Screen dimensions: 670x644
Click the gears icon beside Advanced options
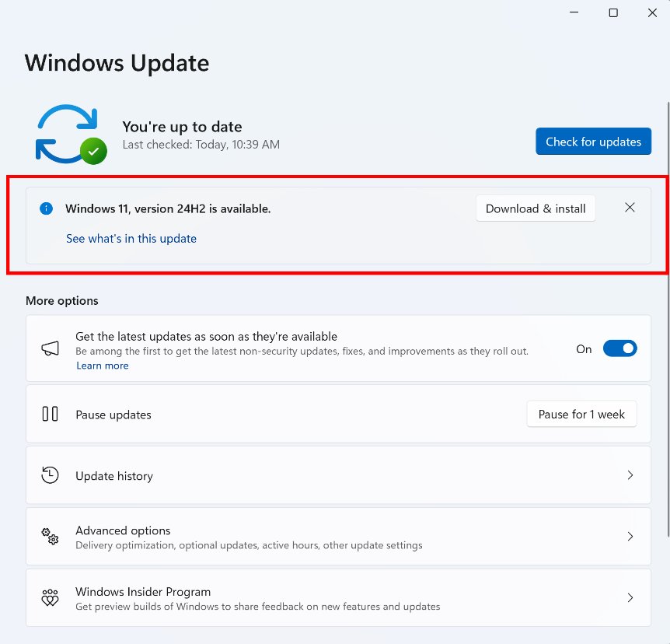(50, 536)
